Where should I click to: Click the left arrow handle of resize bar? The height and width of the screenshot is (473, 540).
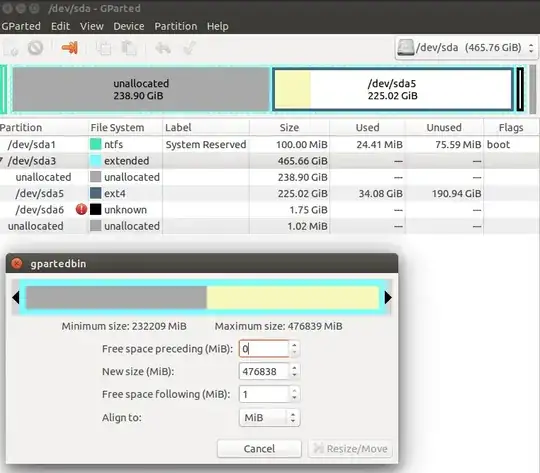tap(15, 297)
